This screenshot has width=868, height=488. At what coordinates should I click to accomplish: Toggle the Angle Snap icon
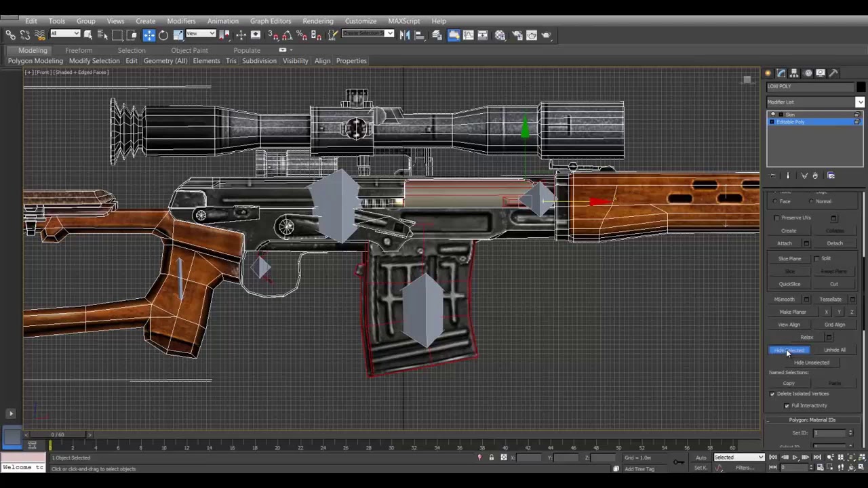287,35
